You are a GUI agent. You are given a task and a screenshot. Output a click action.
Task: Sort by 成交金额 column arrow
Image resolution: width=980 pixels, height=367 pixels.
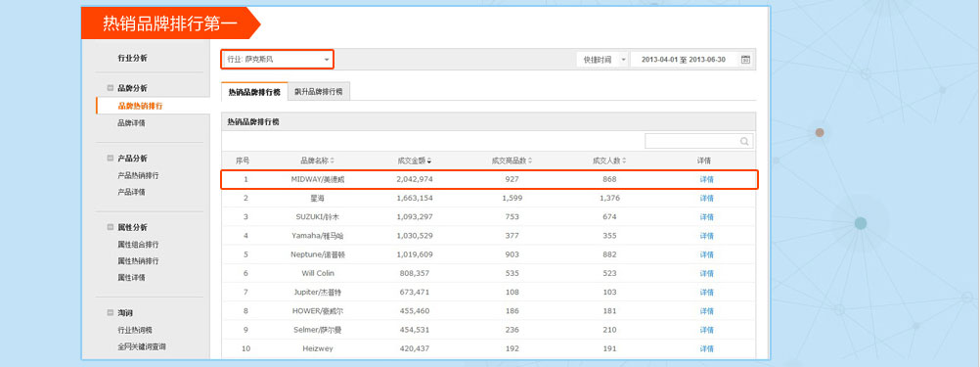coord(429,161)
